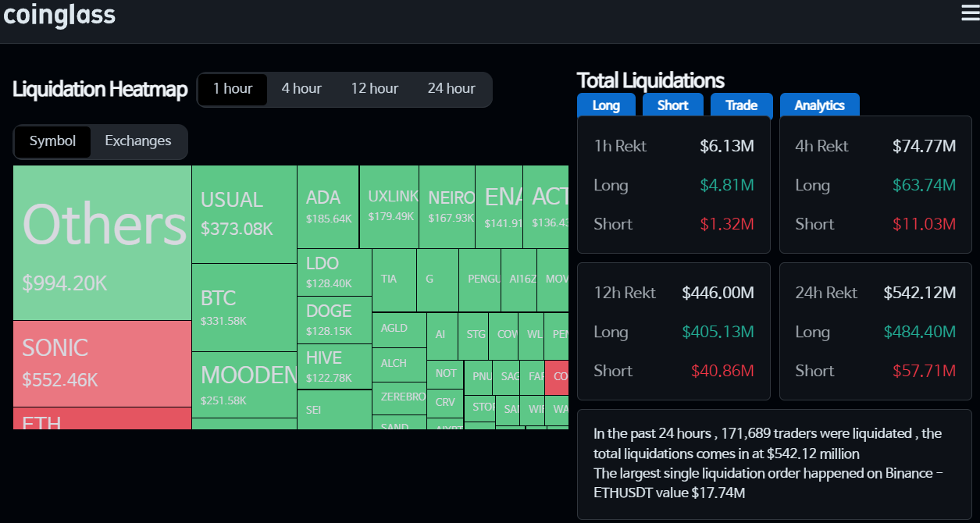Click the 1h Rekt $6.13M value
Screen dimensions: 980x523
click(x=727, y=146)
